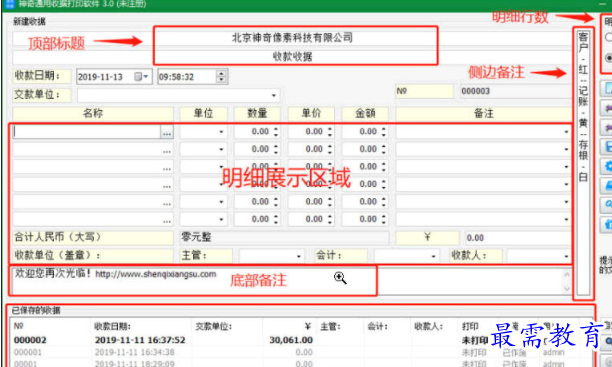
Task: Open the last row 名称 browse (...) button
Action: pyautogui.click(x=167, y=220)
